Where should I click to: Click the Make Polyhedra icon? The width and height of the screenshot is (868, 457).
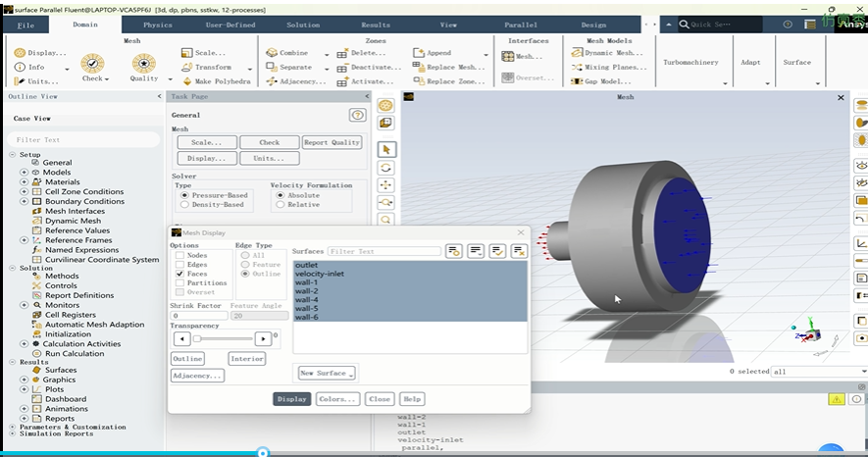(x=187, y=81)
